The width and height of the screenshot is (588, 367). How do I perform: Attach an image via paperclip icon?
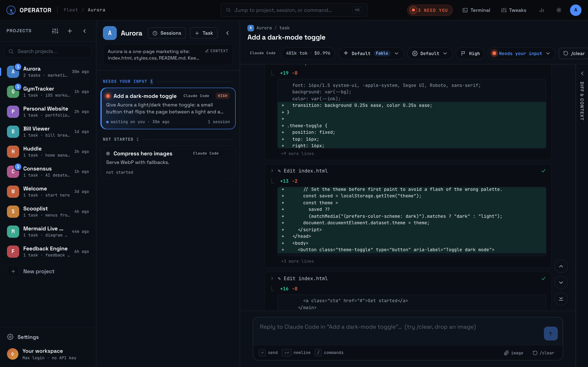click(x=513, y=353)
